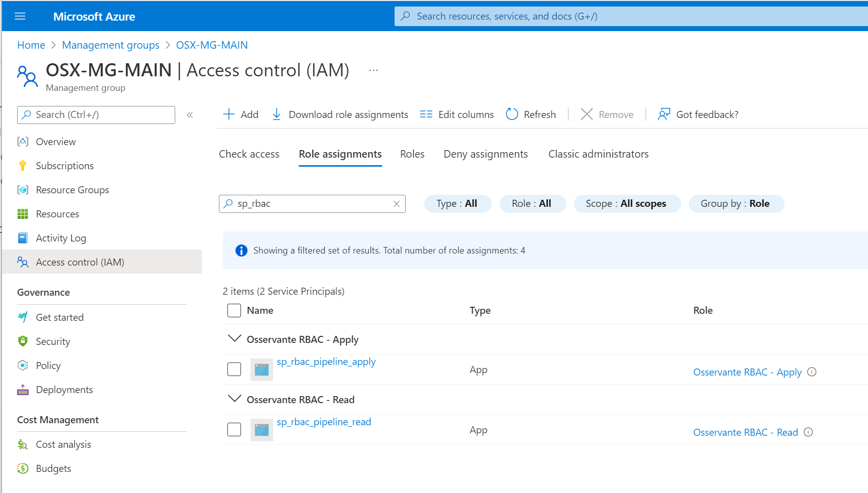This screenshot has height=493, width=868.
Task: Open the Osservante RBAC - Apply role link
Action: coord(748,372)
